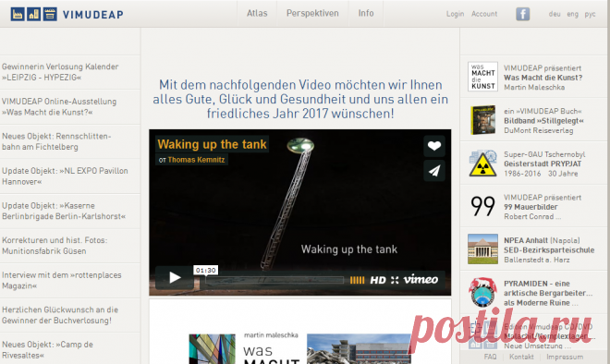Open the Vimeo logo link
Image resolution: width=610 pixels, height=364 pixels.
click(x=421, y=279)
